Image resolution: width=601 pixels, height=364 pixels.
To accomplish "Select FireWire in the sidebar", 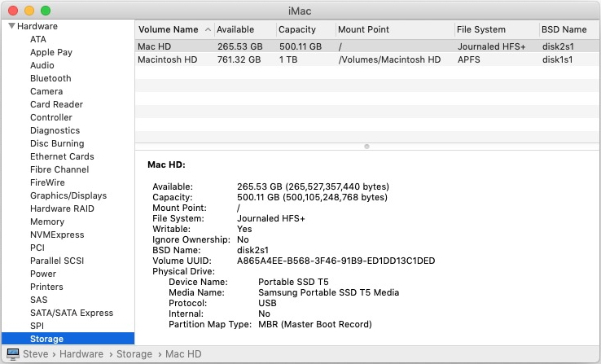I will click(x=47, y=182).
